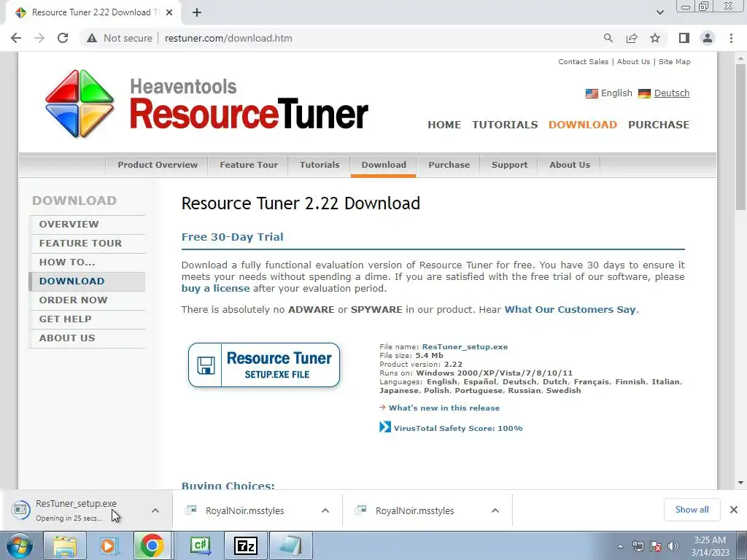Click the Chrome forward arrow
The height and width of the screenshot is (560, 747).
[x=39, y=38]
